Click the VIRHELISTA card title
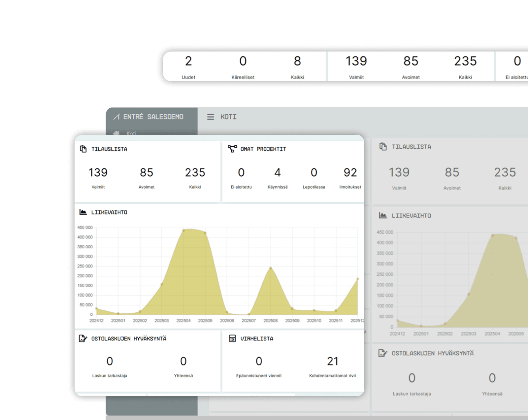Screen dimensions: 528x420 pos(257,338)
